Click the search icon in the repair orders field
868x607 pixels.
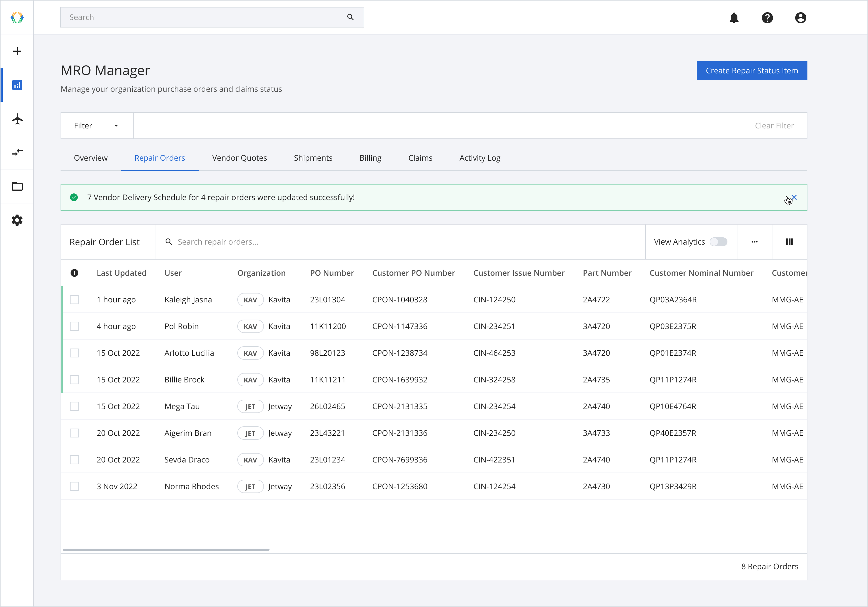[169, 242]
